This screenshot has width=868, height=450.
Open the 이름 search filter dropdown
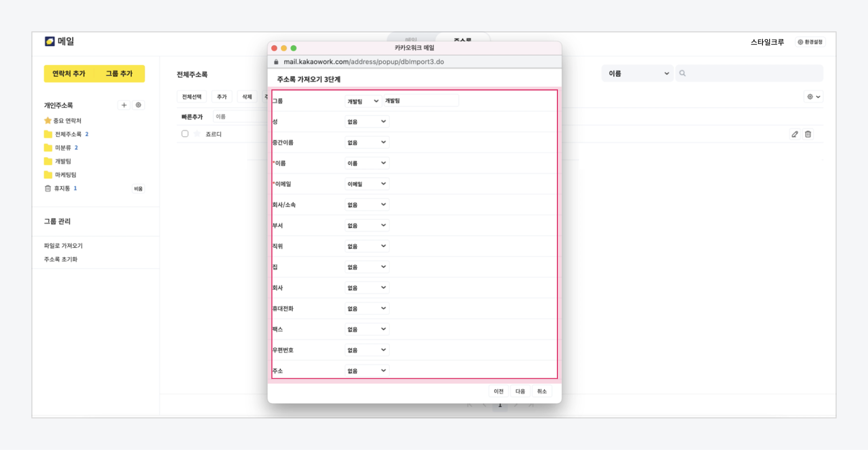pyautogui.click(x=637, y=74)
